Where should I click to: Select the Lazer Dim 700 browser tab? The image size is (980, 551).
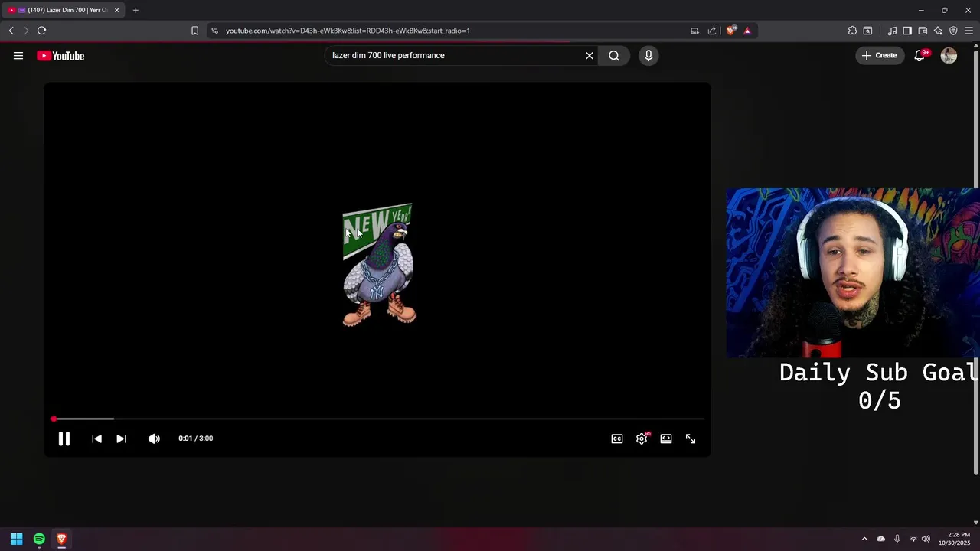coord(64,10)
